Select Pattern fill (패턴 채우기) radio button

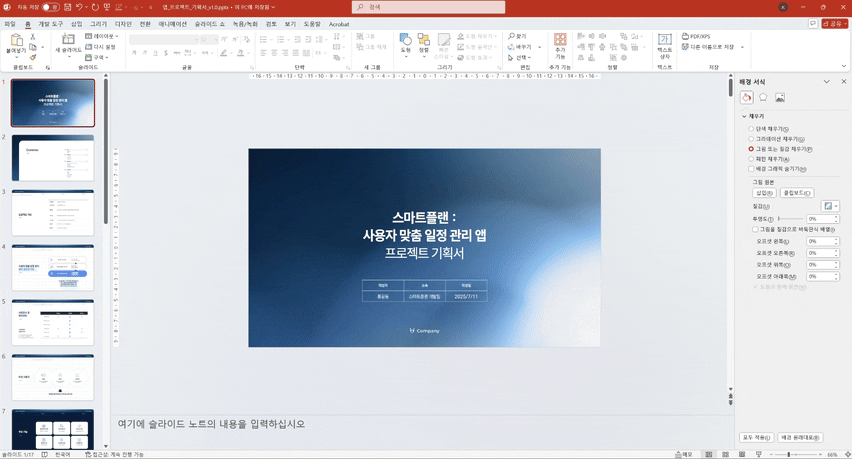coord(751,159)
